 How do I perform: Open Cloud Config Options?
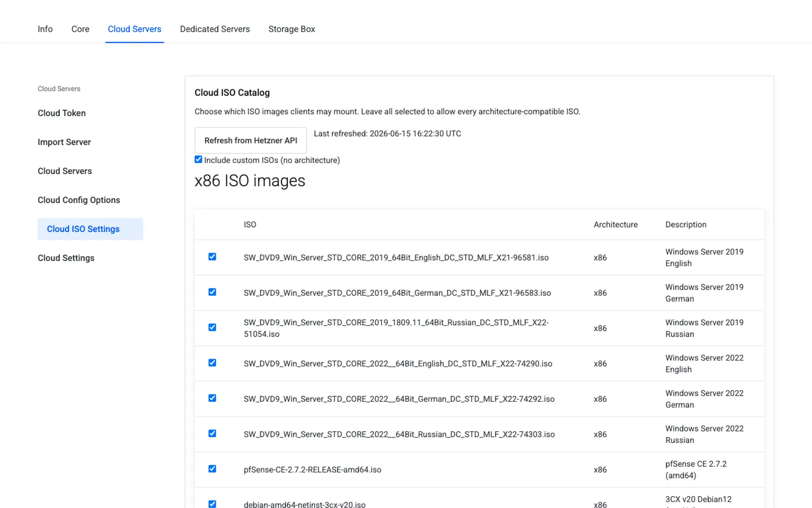(x=79, y=200)
